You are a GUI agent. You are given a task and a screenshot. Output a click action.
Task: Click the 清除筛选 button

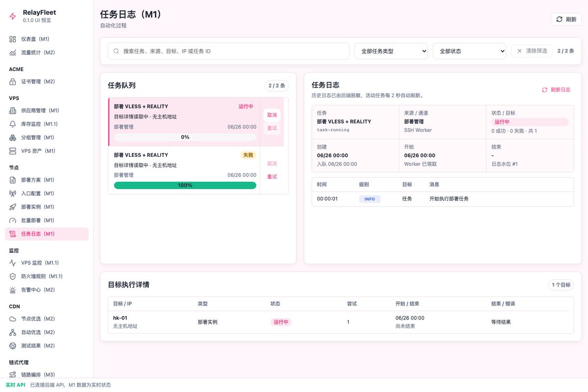click(x=532, y=50)
